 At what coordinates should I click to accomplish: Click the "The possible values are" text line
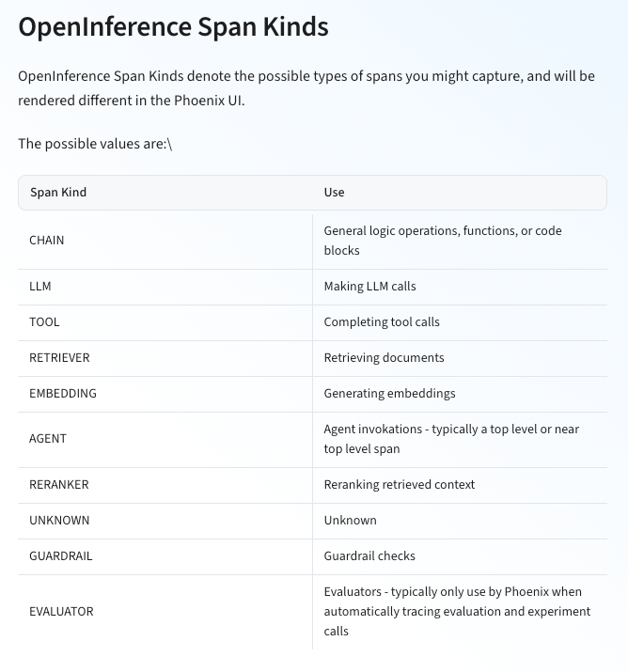coord(95,144)
